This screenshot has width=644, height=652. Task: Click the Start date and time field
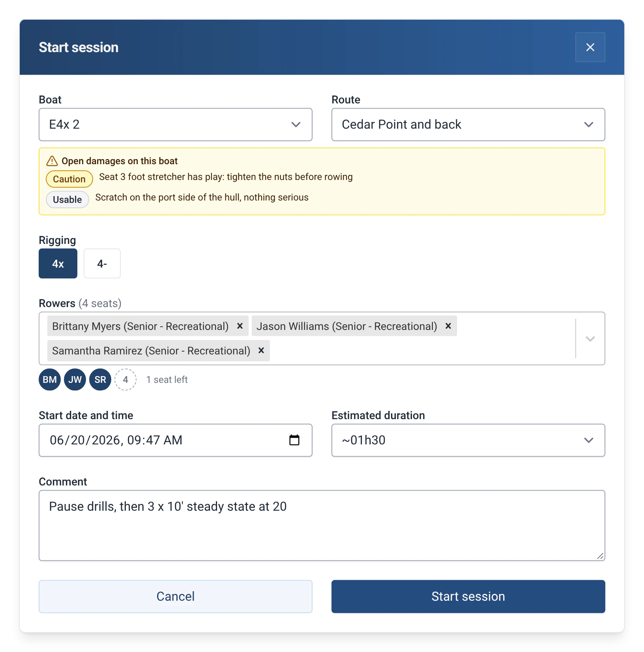click(176, 440)
